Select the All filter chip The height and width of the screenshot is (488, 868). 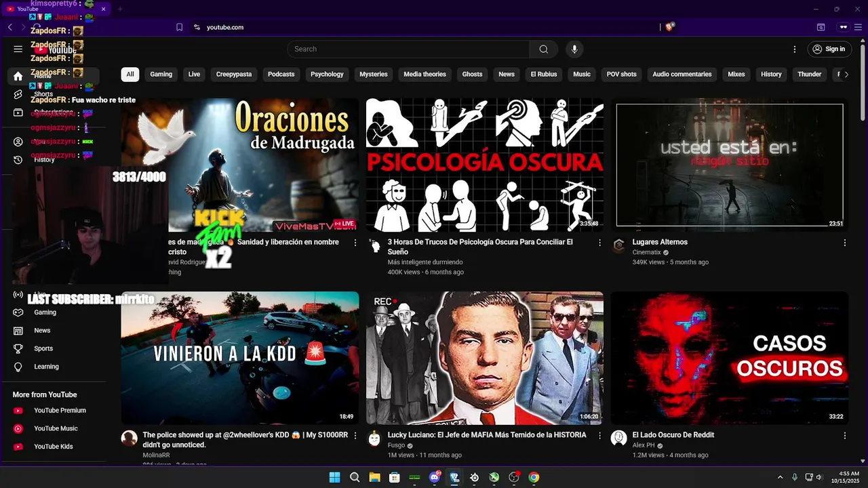(x=130, y=75)
